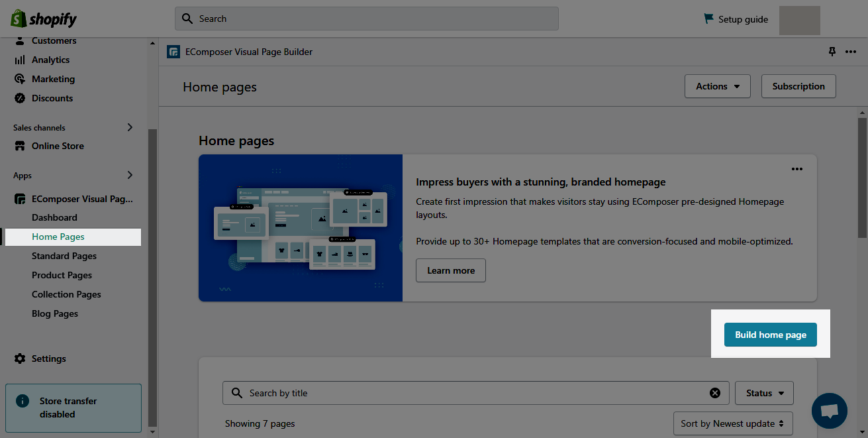
Task: Open the chat support bubble
Action: (830, 411)
